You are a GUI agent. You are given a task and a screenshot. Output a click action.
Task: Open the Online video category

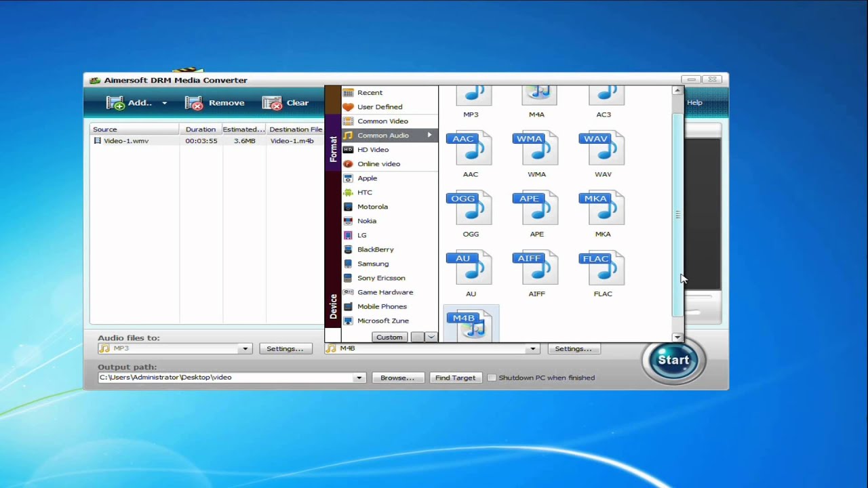tap(390, 163)
